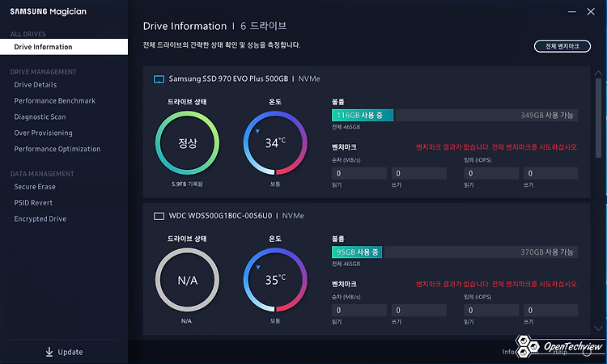The width and height of the screenshot is (607, 364).
Task: Click the Drive Information heading
Action: tap(185, 27)
